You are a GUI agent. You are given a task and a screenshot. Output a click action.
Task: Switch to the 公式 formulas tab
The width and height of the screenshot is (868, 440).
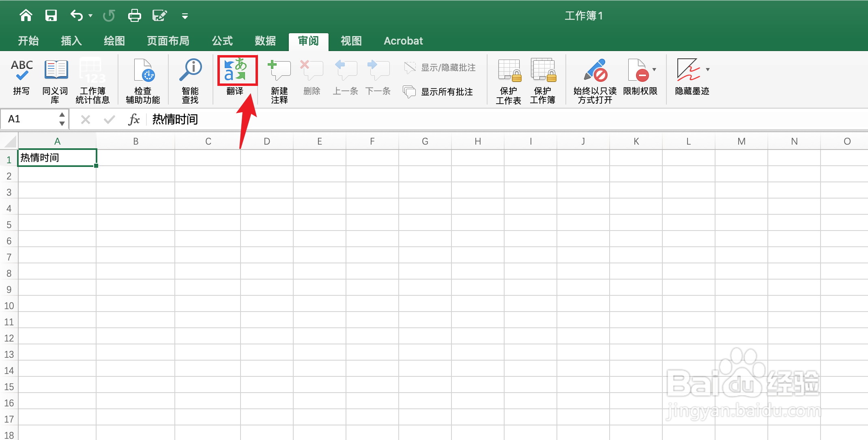222,41
